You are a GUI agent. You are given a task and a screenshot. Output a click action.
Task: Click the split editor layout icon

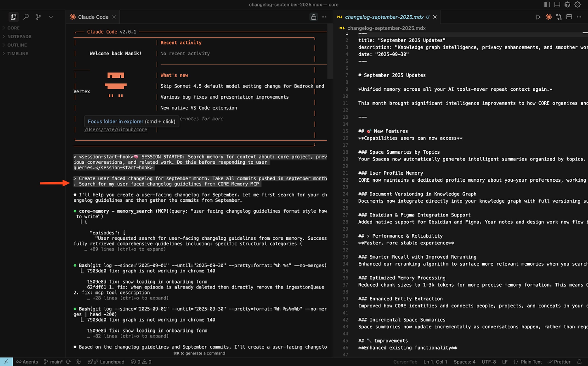coord(569,17)
